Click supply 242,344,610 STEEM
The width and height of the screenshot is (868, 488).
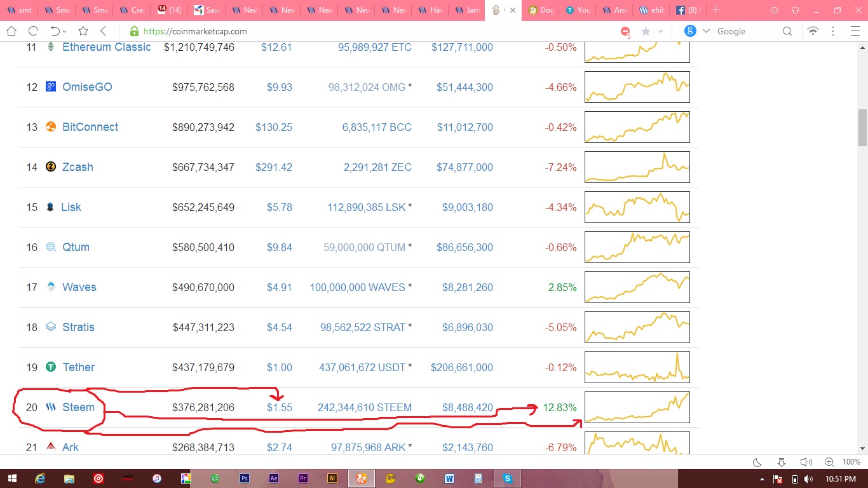tap(365, 407)
